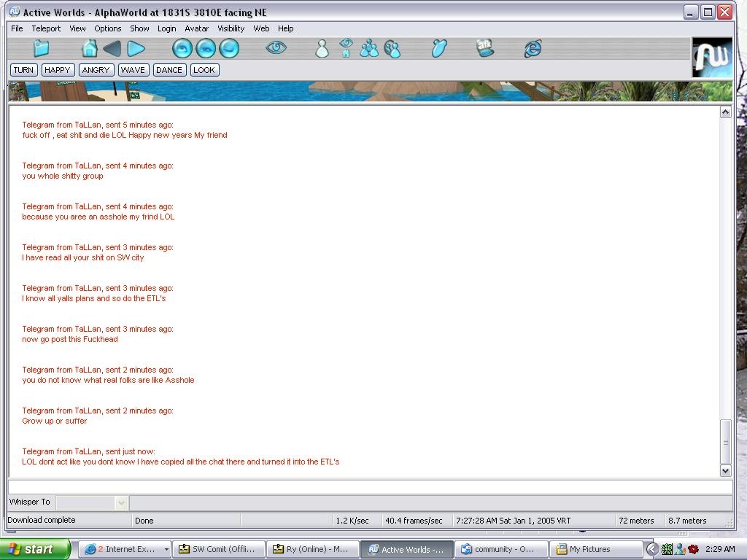Open the Windows Start button
Image resolution: width=747 pixels, height=560 pixels.
tap(34, 549)
